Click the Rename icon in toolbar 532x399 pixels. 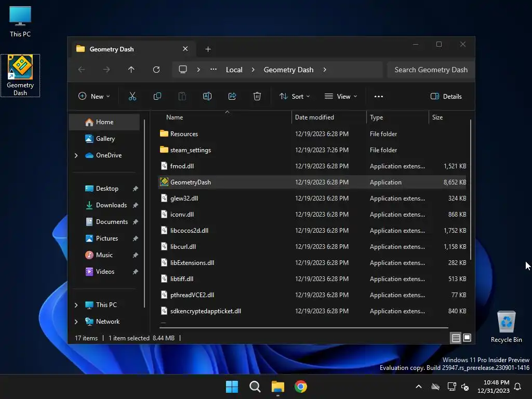tap(207, 96)
